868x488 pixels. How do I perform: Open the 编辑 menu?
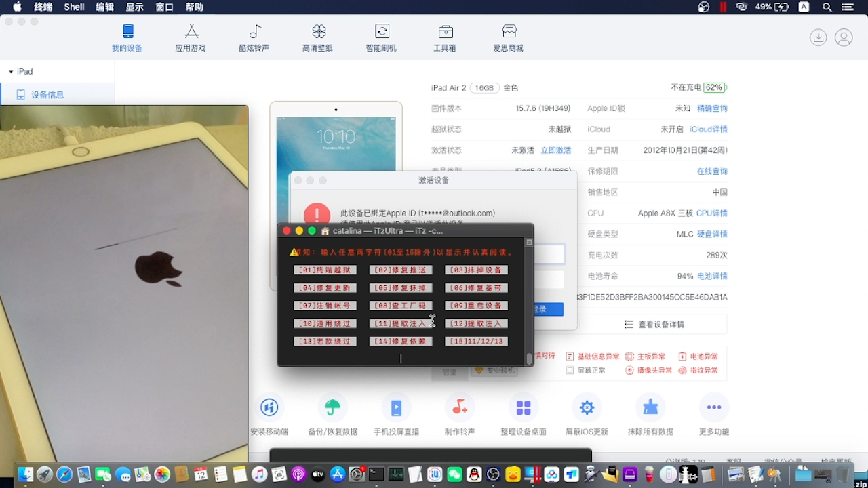coord(104,7)
